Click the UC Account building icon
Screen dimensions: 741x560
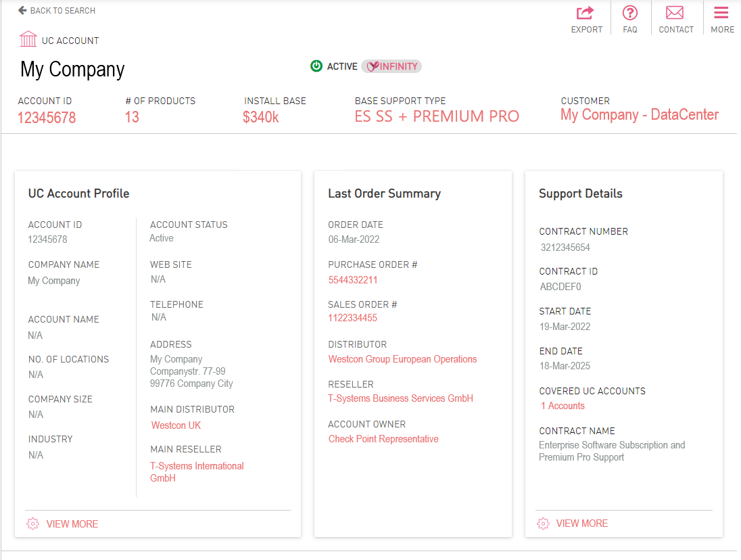point(28,39)
